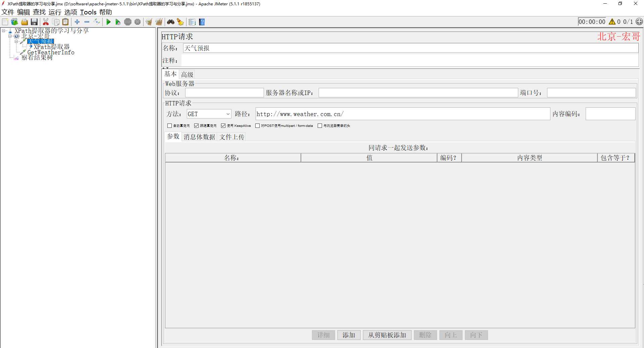Select the 基本 tab
Viewport: 644px width, 348px height.
pos(170,74)
